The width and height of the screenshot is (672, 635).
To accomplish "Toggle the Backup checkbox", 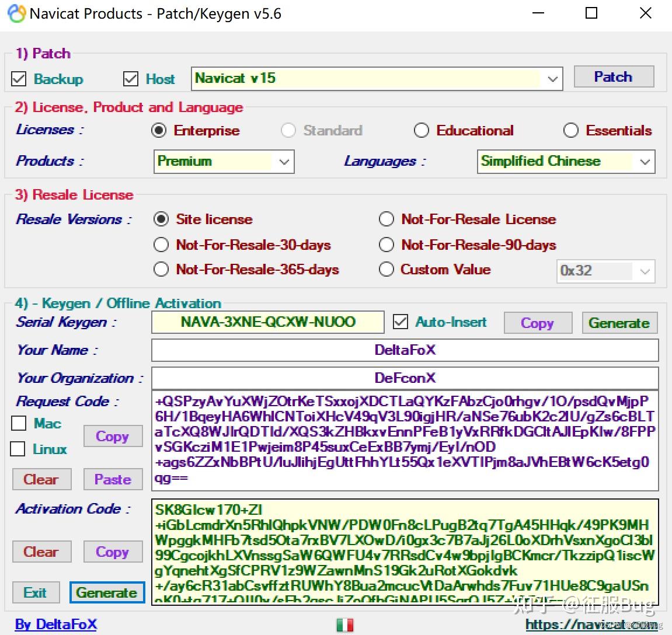I will 19,79.
